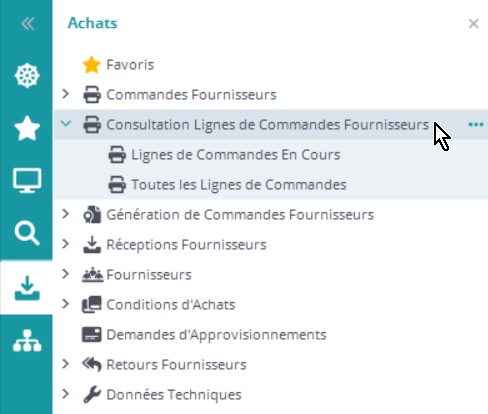Expand the Conditions d'Achats node
488x414 pixels.
coord(66,304)
